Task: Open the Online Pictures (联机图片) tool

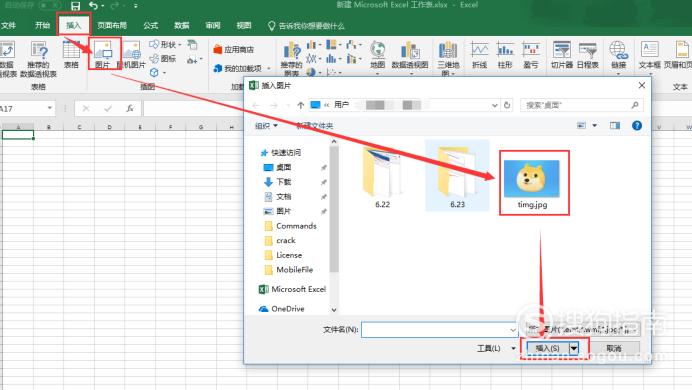Action: point(132,54)
